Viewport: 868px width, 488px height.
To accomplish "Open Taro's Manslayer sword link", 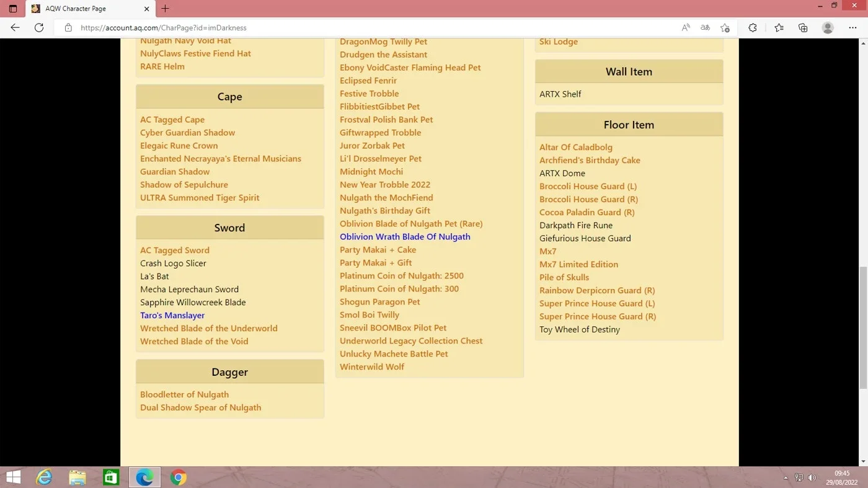I will (172, 316).
